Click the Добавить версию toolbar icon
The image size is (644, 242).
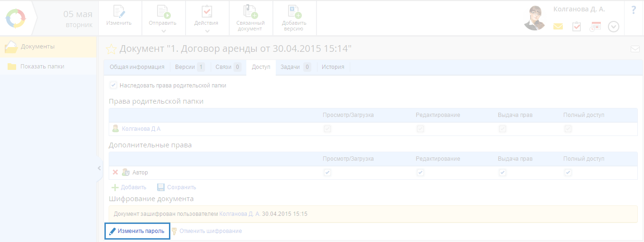(294, 12)
